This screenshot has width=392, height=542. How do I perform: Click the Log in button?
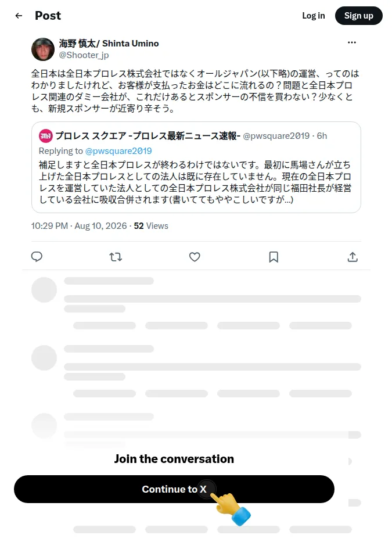point(313,16)
